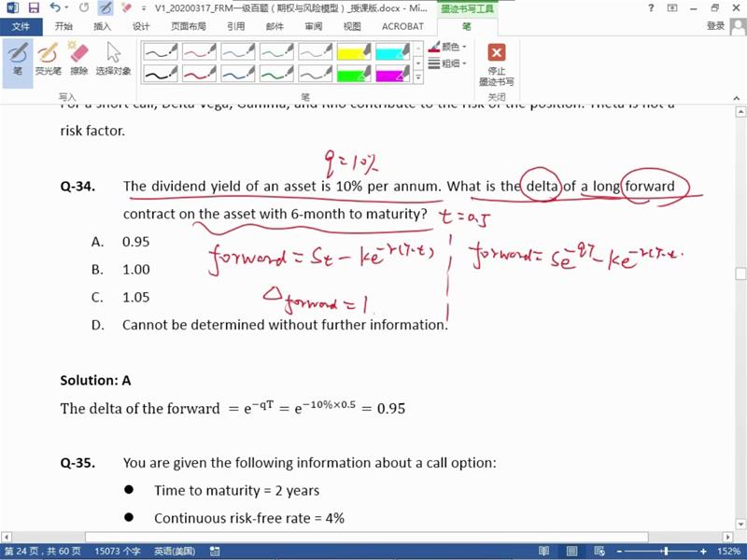Pick the thin black pen style
The height and width of the screenshot is (560, 747).
point(160,51)
